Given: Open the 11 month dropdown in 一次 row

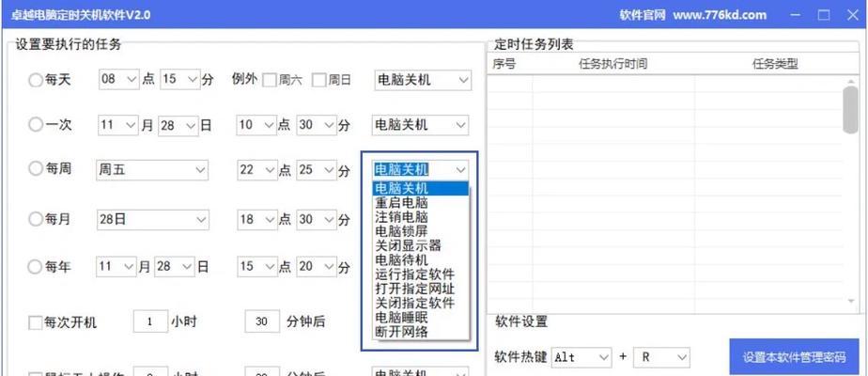Looking at the screenshot, I should coord(118,125).
